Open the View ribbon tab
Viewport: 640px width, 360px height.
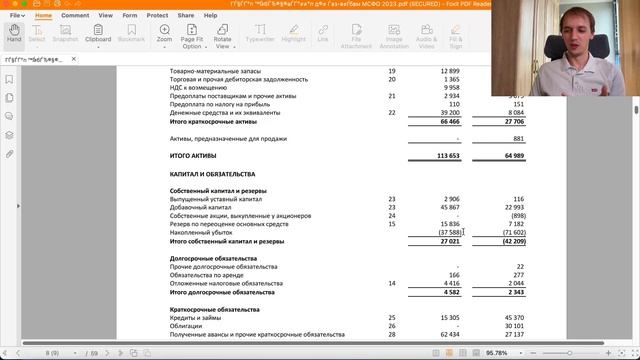point(105,16)
